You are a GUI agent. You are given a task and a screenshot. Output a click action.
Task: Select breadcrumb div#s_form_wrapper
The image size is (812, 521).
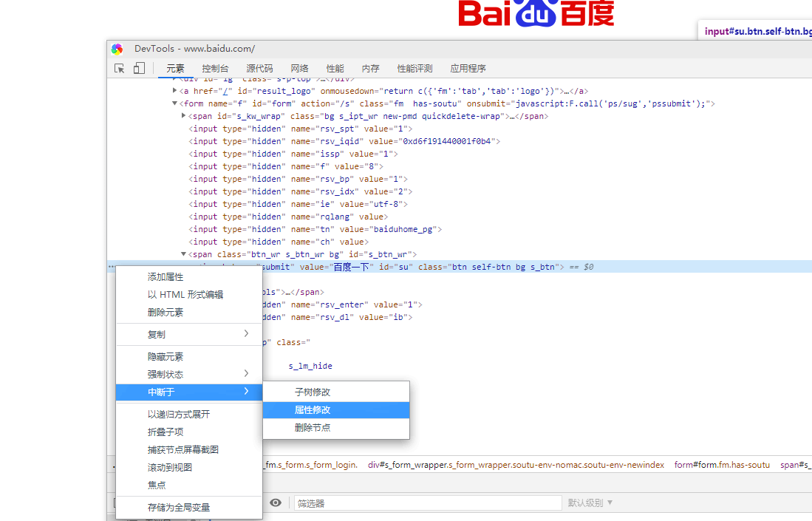[x=516, y=465]
